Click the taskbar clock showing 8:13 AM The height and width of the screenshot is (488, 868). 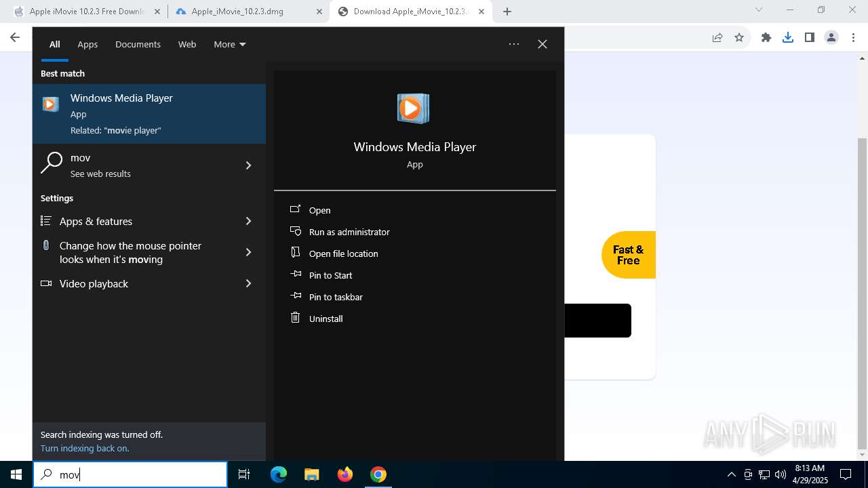(x=810, y=474)
